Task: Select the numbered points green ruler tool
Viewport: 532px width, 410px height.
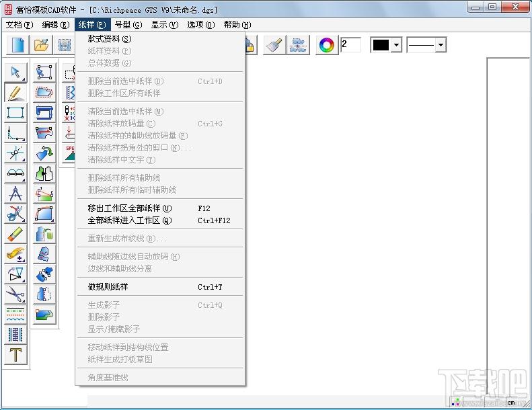Action: point(44,194)
